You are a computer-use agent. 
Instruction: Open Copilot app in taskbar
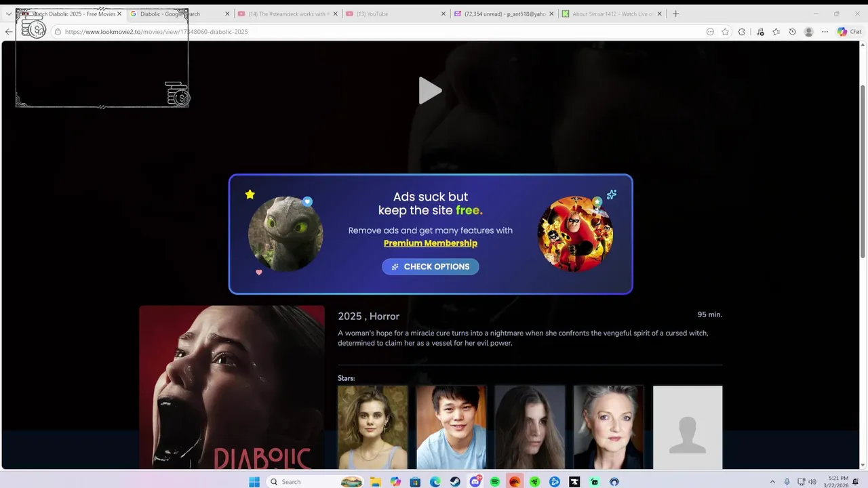click(395, 482)
